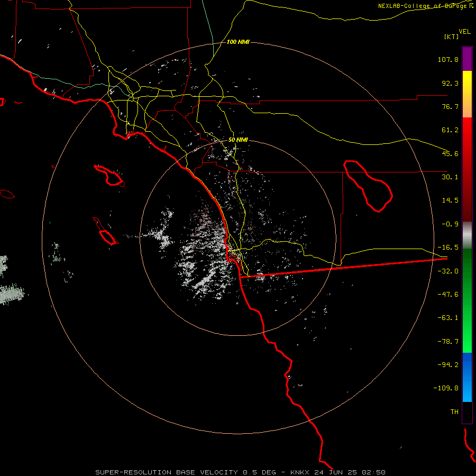The image size is (476, 476).
Task: Pick the red segment of the velocity scale
Action: click(467, 169)
